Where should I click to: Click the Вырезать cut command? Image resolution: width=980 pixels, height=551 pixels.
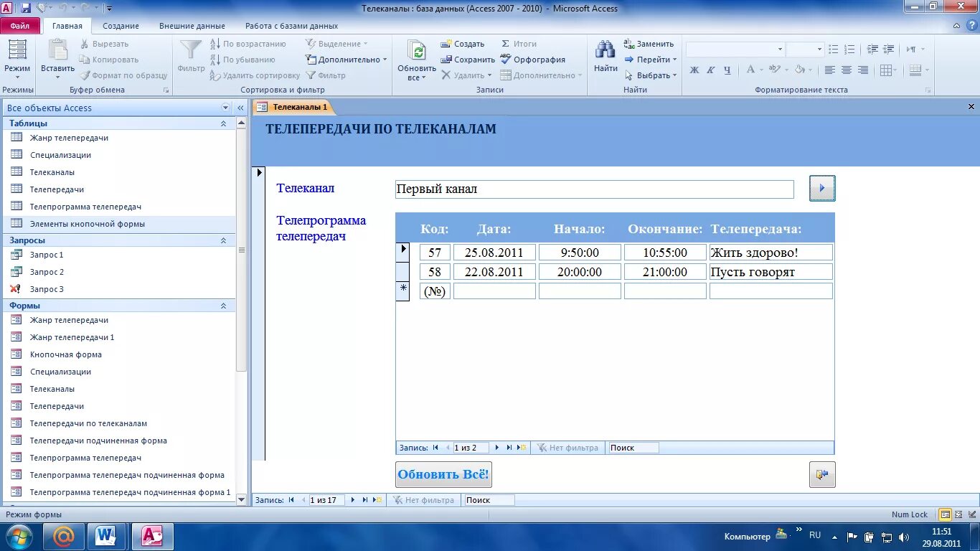[104, 44]
